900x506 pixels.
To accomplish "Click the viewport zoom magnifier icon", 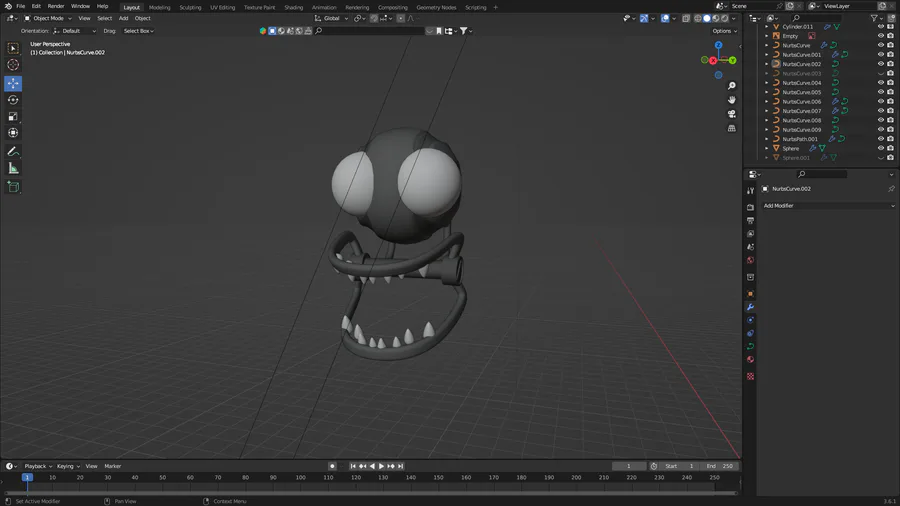I will pos(732,85).
